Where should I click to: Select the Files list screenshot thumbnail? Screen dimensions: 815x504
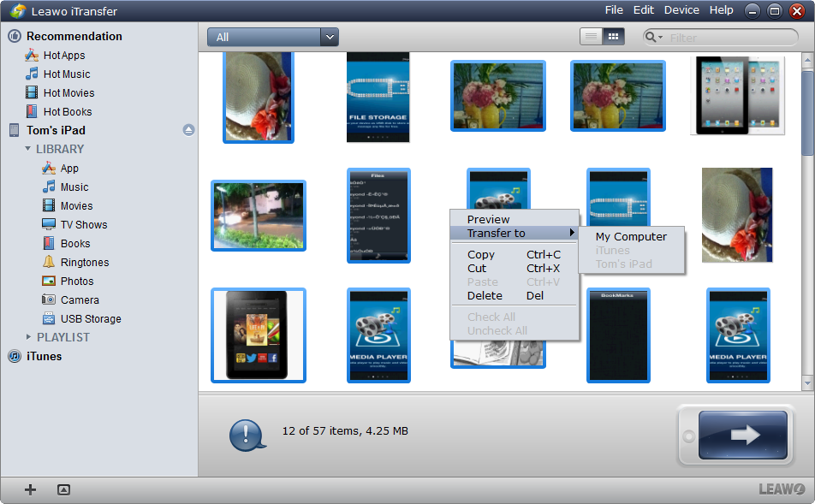(x=378, y=216)
